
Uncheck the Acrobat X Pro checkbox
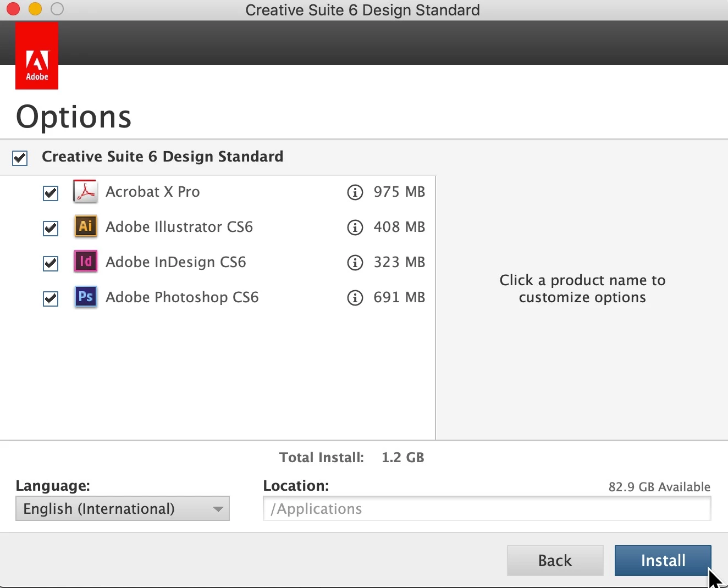[51, 193]
